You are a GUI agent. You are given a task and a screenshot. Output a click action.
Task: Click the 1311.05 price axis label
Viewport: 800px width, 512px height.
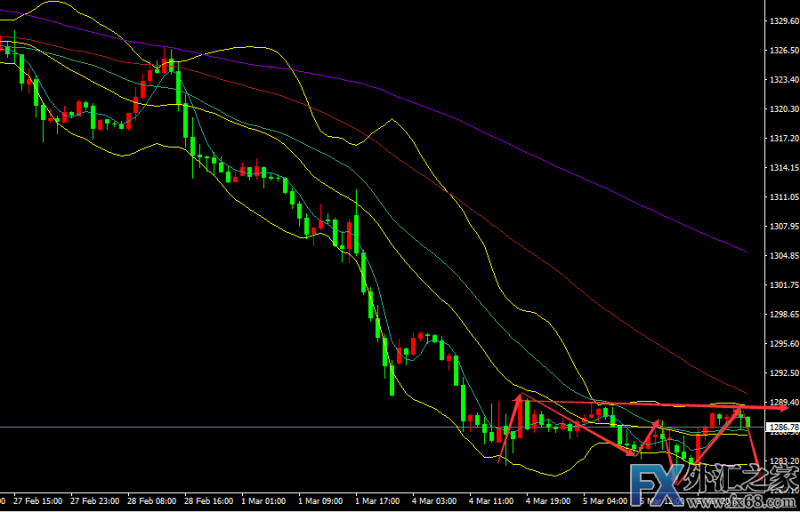(785, 197)
